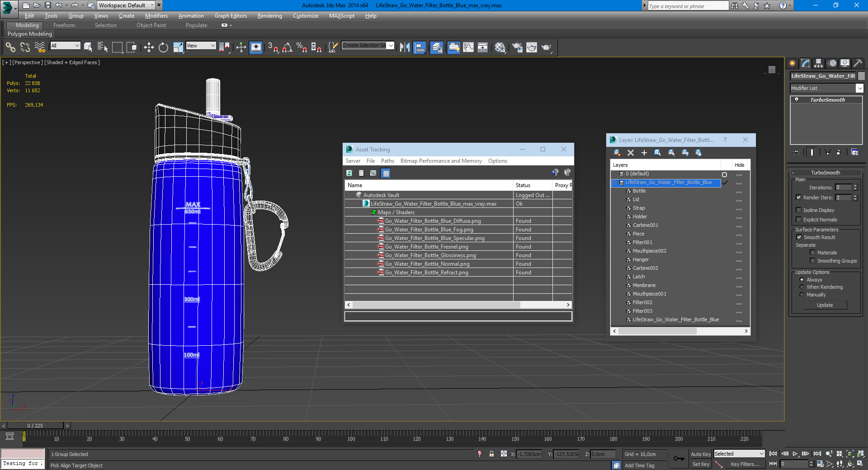The height and width of the screenshot is (470, 868).
Task: Click the Bind to Space Warp icon
Action: pyautogui.click(x=40, y=47)
